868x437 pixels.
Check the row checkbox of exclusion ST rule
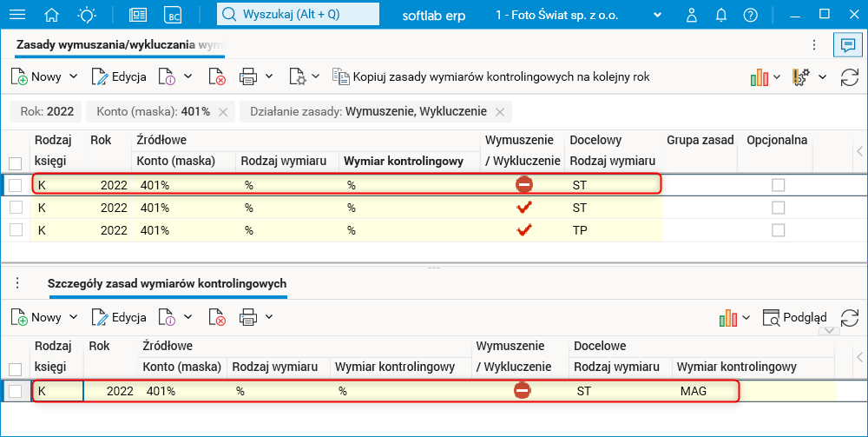[16, 185]
